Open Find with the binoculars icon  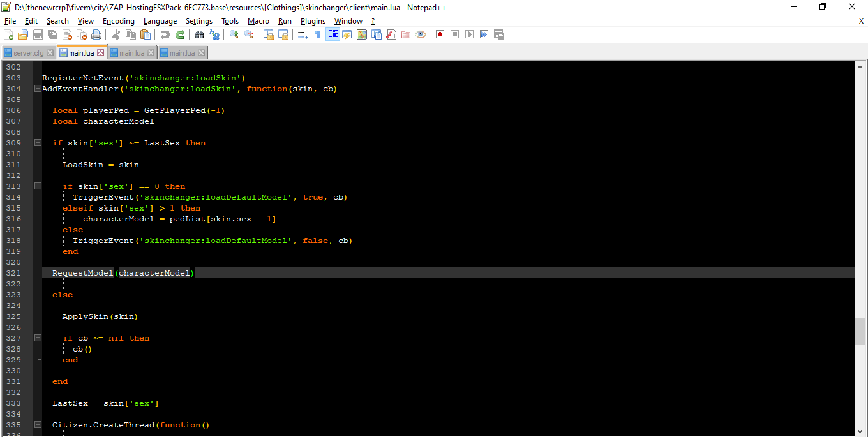(x=199, y=34)
